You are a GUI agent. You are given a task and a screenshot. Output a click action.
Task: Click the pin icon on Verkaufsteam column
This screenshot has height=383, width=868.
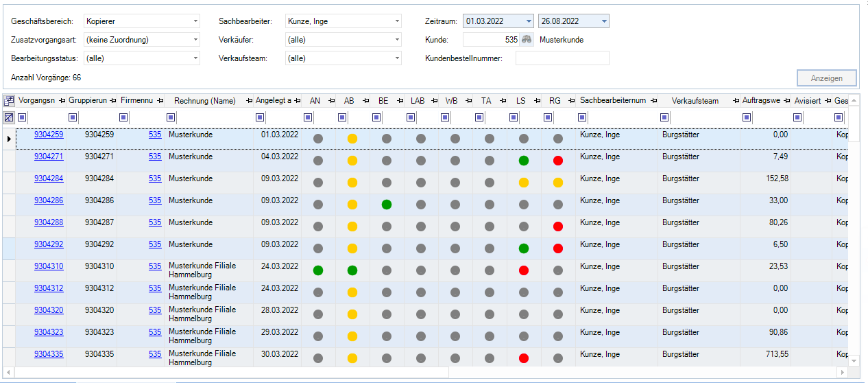[x=736, y=101]
